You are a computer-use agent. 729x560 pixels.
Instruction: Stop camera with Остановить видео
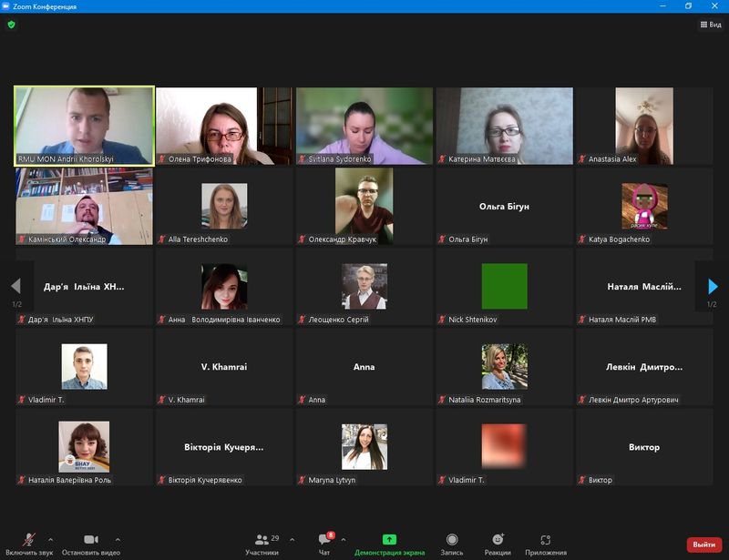91,543
